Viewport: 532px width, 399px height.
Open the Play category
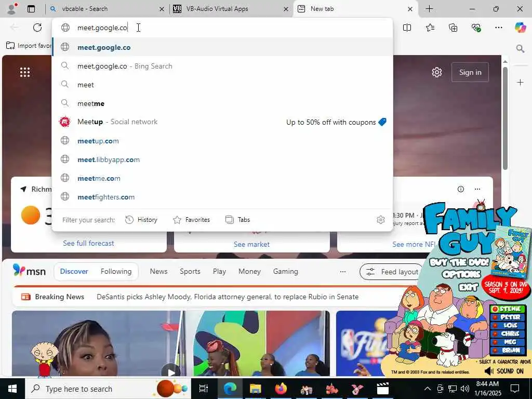[219, 271]
